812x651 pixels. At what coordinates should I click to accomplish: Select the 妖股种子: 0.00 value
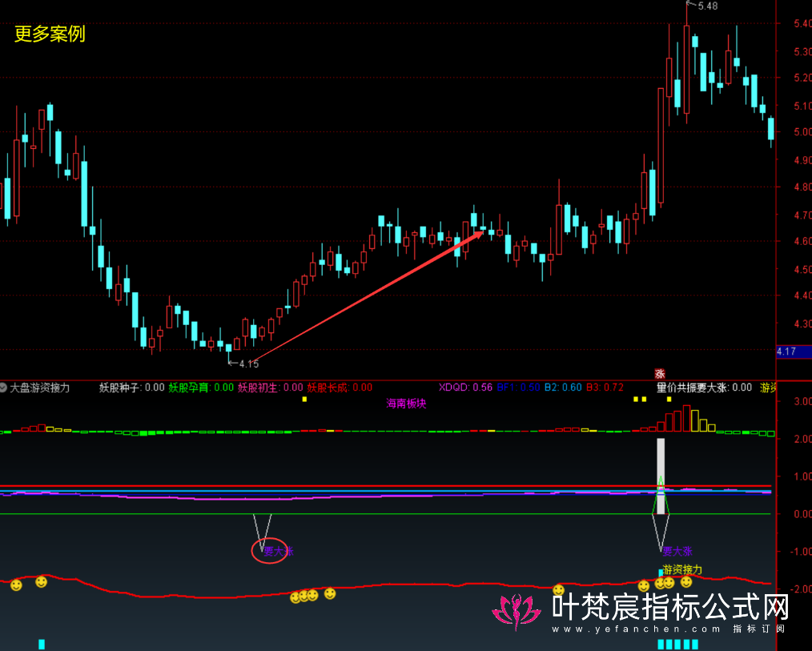(132, 388)
